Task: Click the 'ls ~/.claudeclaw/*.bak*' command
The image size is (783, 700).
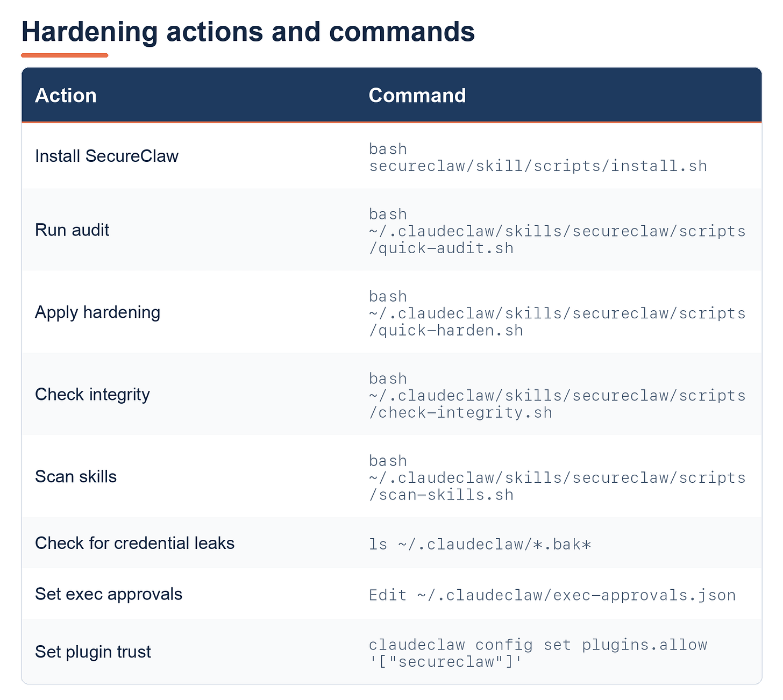Action: click(x=480, y=544)
